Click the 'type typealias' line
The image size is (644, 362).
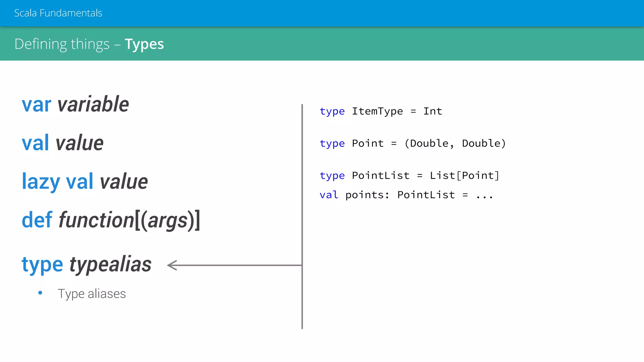86,264
